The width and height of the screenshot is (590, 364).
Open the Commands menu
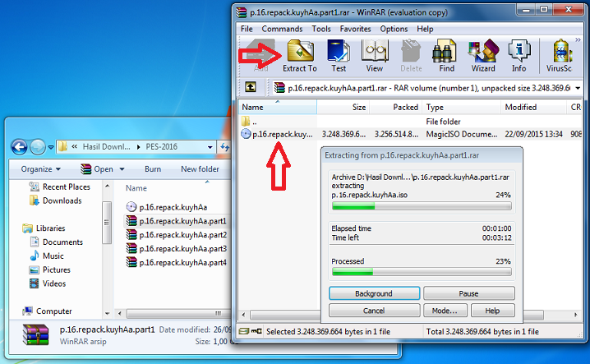point(282,29)
